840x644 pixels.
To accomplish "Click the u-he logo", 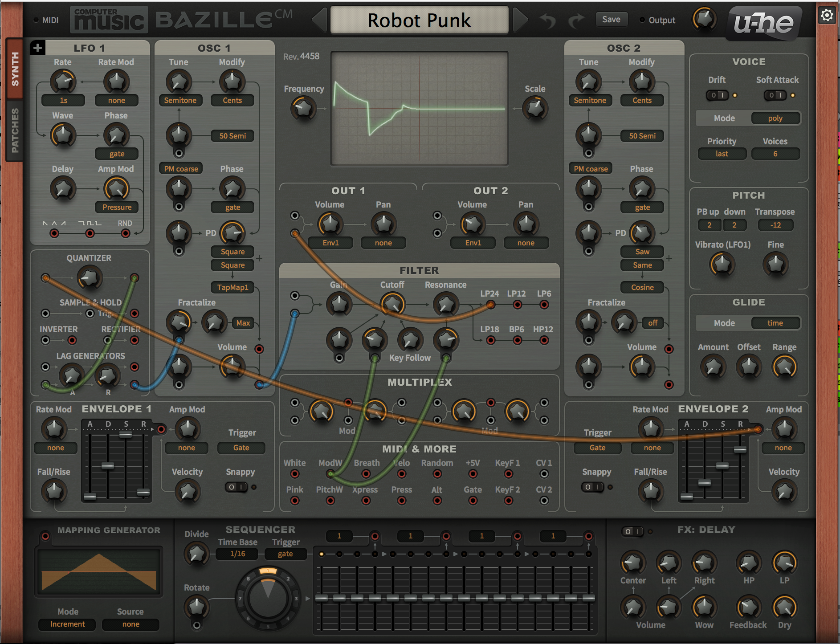I will pyautogui.click(x=764, y=23).
